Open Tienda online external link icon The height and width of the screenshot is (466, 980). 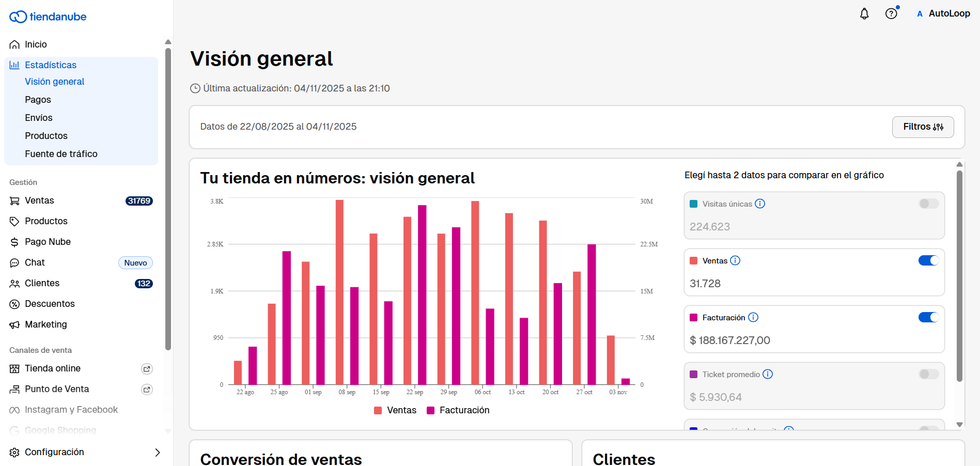(x=147, y=369)
